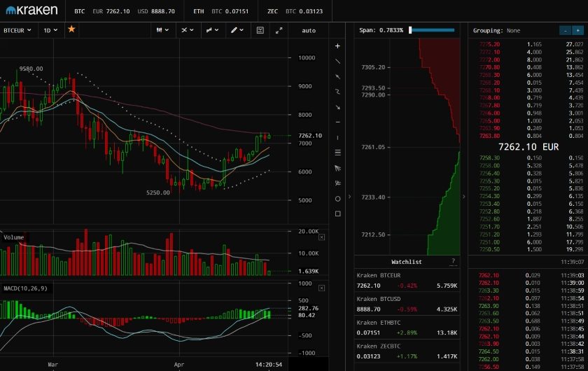The width and height of the screenshot is (588, 371).
Task: Select the crosshair plus tool
Action: pyautogui.click(x=337, y=45)
